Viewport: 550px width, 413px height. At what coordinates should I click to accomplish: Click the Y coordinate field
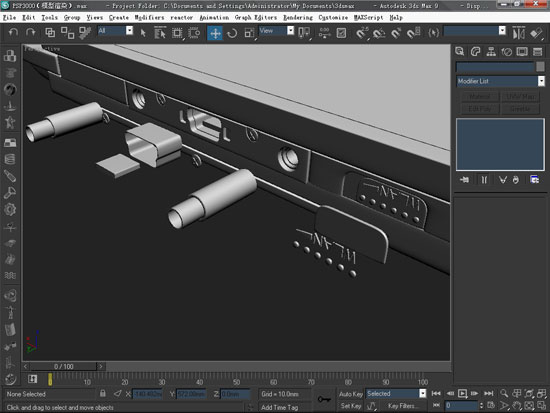point(192,394)
